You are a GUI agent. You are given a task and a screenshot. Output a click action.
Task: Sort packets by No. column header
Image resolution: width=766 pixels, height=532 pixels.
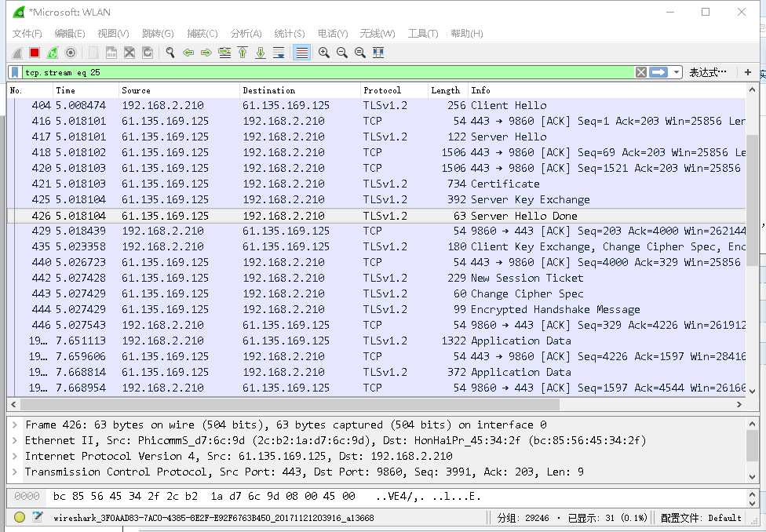(x=30, y=90)
